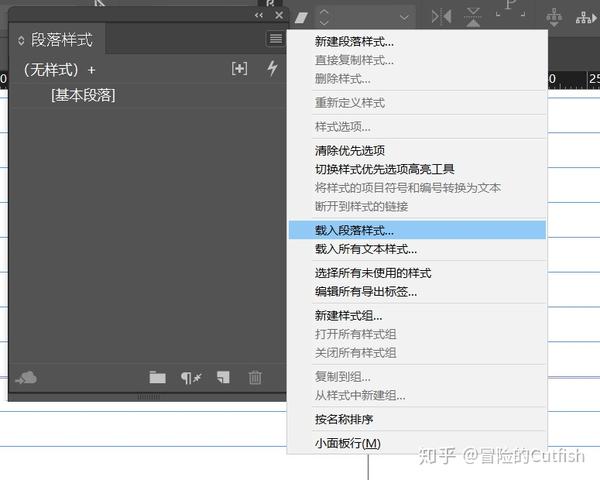Open the paragraph styles panel menu icon
The height and width of the screenshot is (480, 600).
[276, 39]
